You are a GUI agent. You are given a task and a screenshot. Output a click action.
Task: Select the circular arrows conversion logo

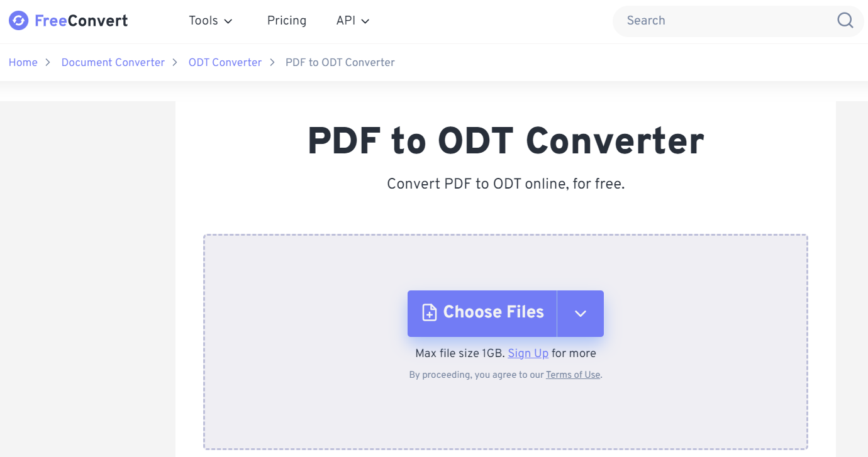[19, 20]
